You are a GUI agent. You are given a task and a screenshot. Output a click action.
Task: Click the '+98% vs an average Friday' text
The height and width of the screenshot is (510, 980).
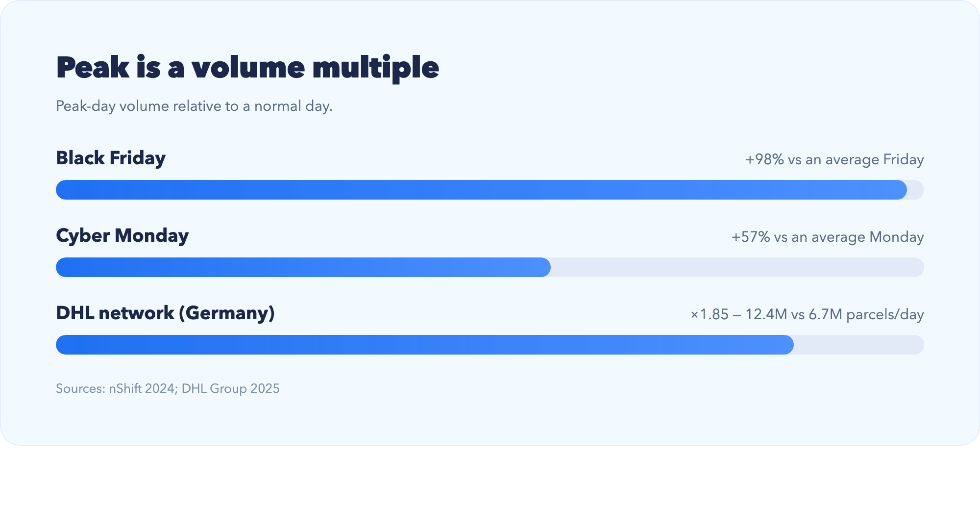[x=834, y=159]
